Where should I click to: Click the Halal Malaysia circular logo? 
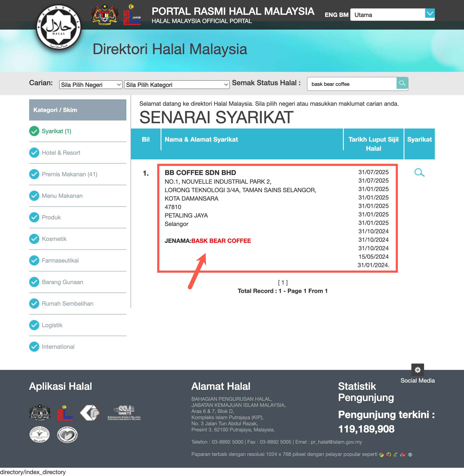point(59,27)
